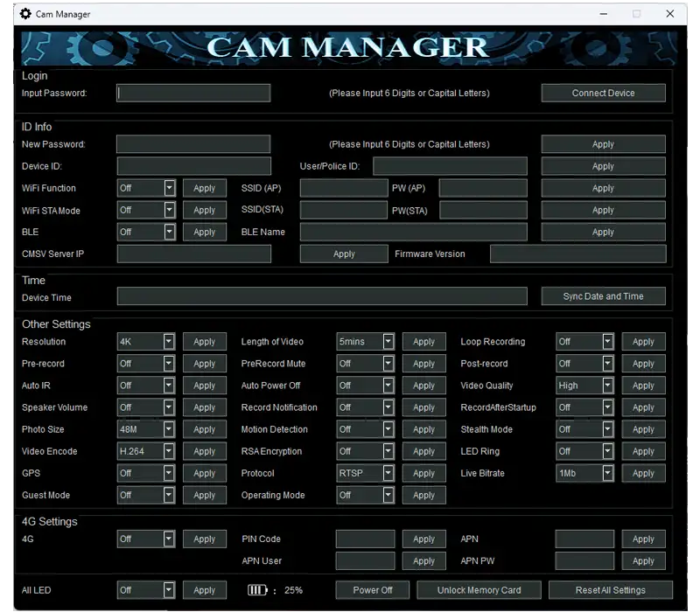
Task: Apply the BLE Name setting
Action: coord(603,232)
